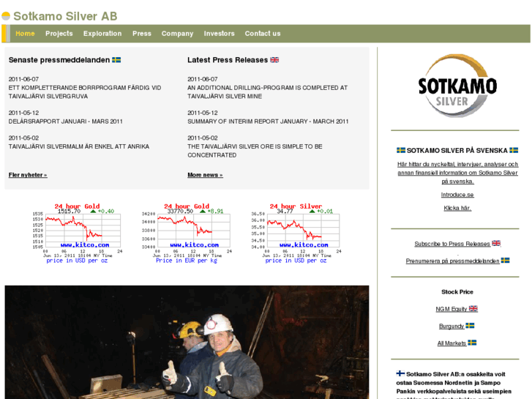Open the Contact us page
This screenshot has width=532, height=399.
[x=263, y=34]
